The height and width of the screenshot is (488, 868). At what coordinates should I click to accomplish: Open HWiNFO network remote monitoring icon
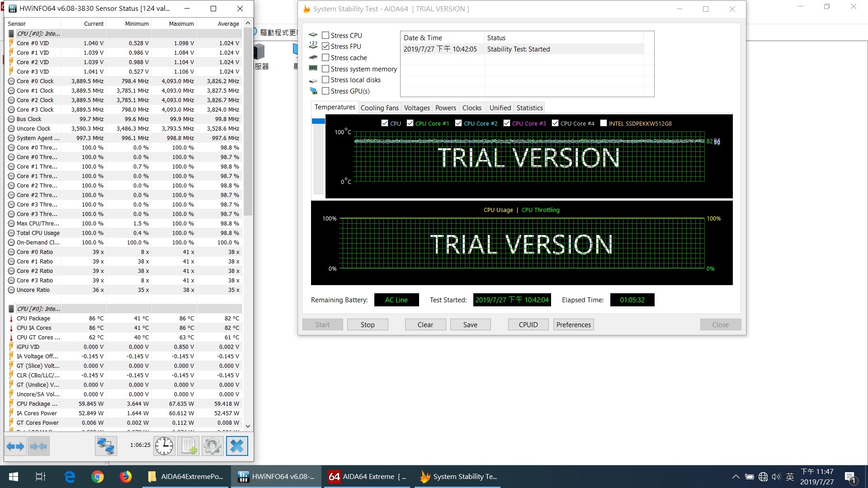tap(106, 446)
